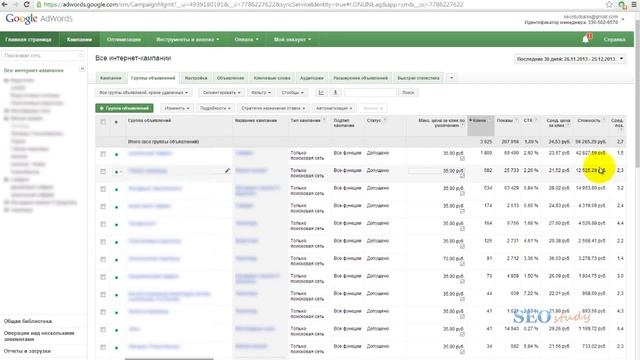Collapse the left sidebar with the arrow button

(82, 69)
